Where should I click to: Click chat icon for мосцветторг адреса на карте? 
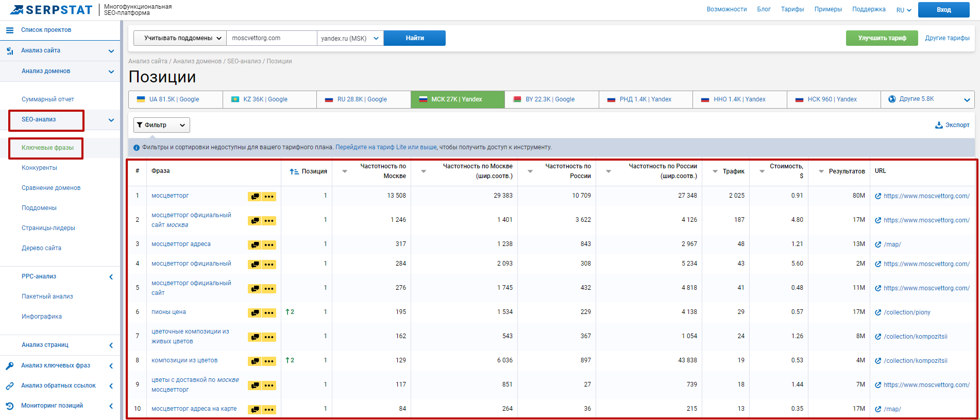[x=255, y=410]
